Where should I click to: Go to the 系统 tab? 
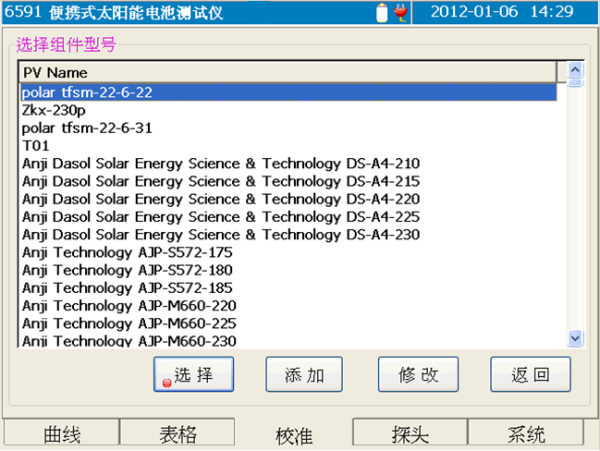point(525,435)
